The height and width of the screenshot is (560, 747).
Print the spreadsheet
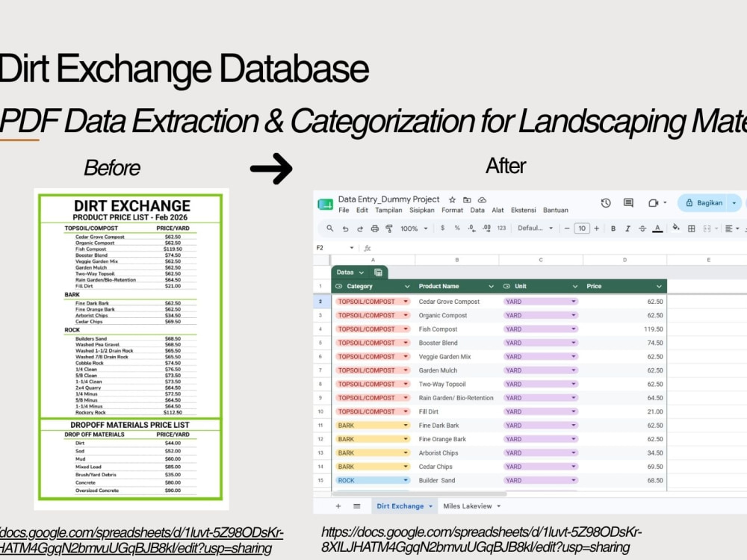pos(375,228)
